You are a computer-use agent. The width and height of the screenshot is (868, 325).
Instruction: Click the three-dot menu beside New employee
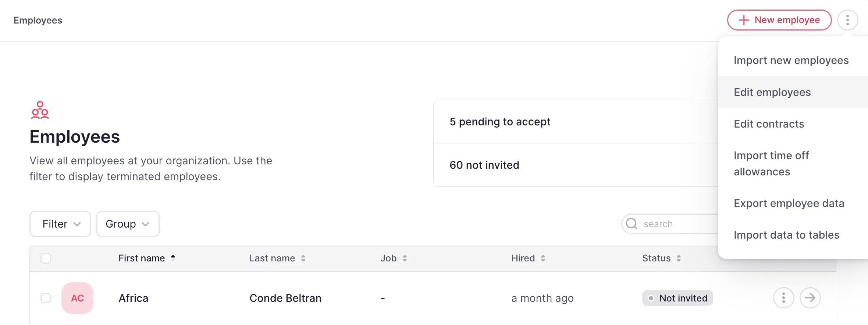(x=847, y=20)
